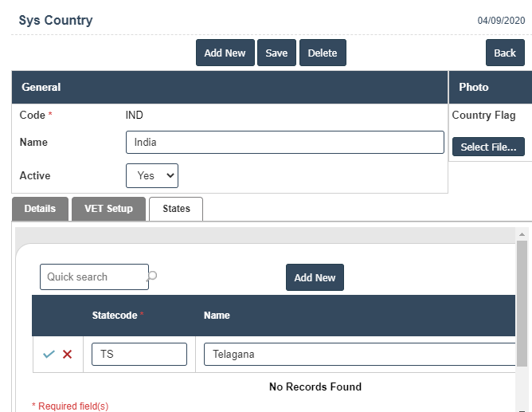Click the top Add New button beside Save
Screen dimensions: 532x412
225,53
